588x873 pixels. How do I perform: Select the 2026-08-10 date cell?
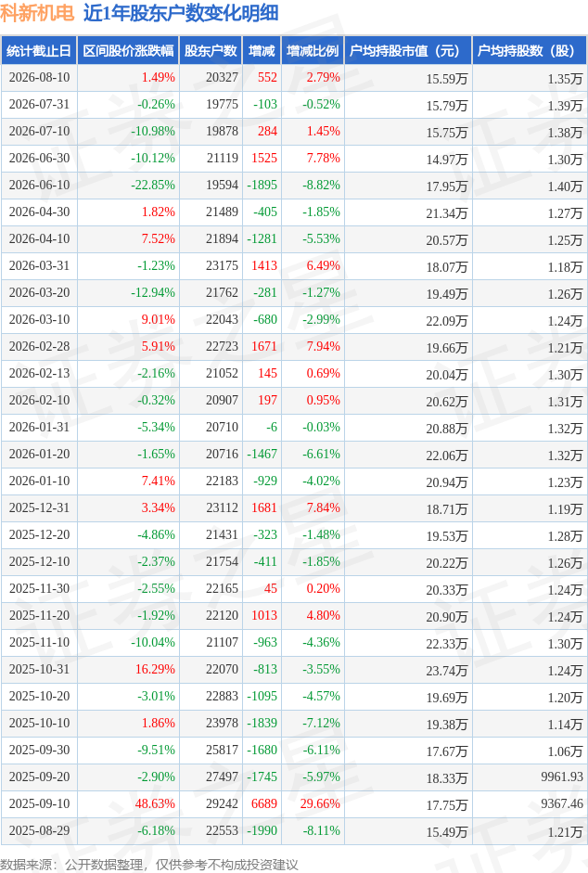(40, 77)
